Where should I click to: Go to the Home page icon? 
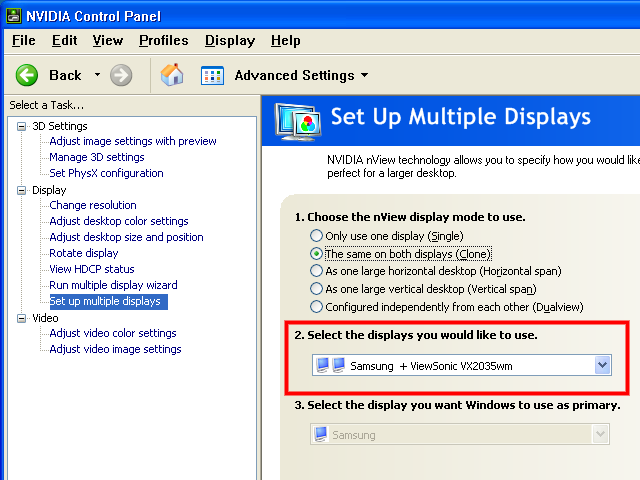[x=172, y=75]
